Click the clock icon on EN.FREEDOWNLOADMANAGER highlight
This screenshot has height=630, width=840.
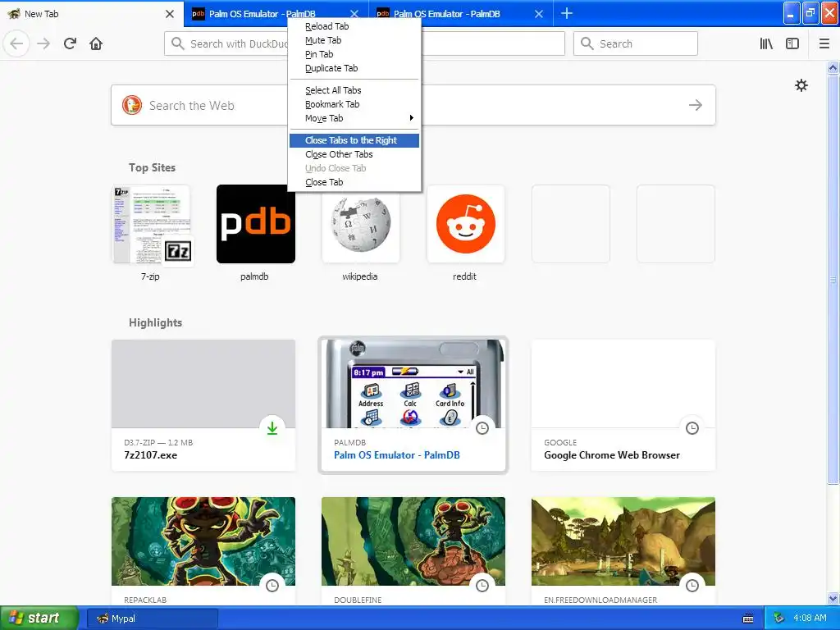point(692,586)
